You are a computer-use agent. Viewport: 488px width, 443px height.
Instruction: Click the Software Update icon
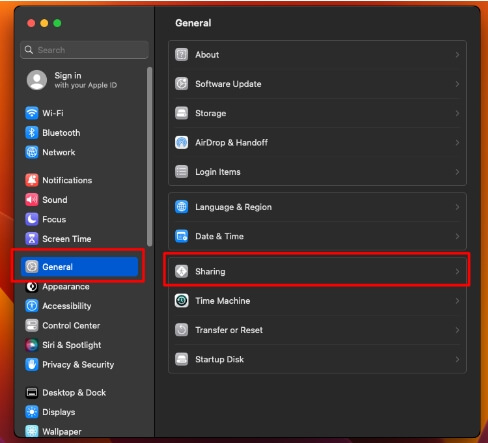click(182, 84)
